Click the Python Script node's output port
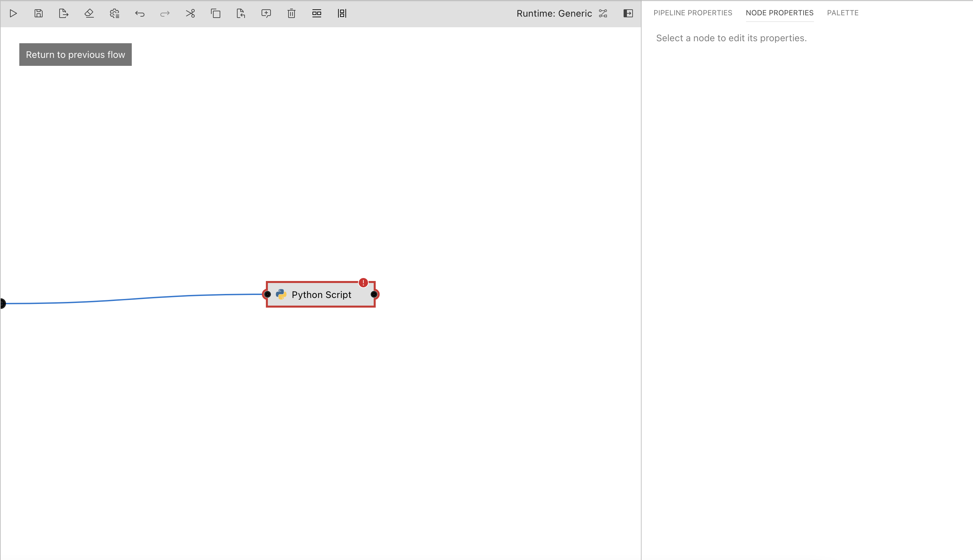The height and width of the screenshot is (560, 973). pos(374,295)
